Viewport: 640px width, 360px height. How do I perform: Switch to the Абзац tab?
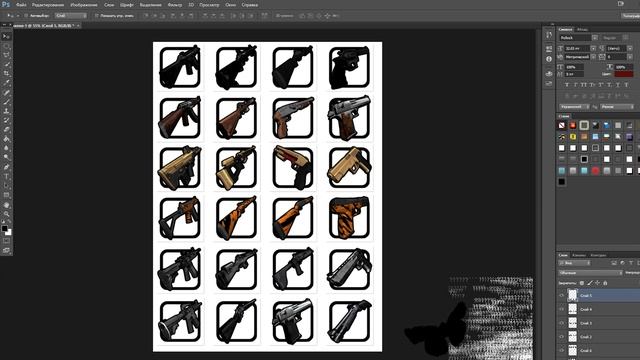(582, 29)
